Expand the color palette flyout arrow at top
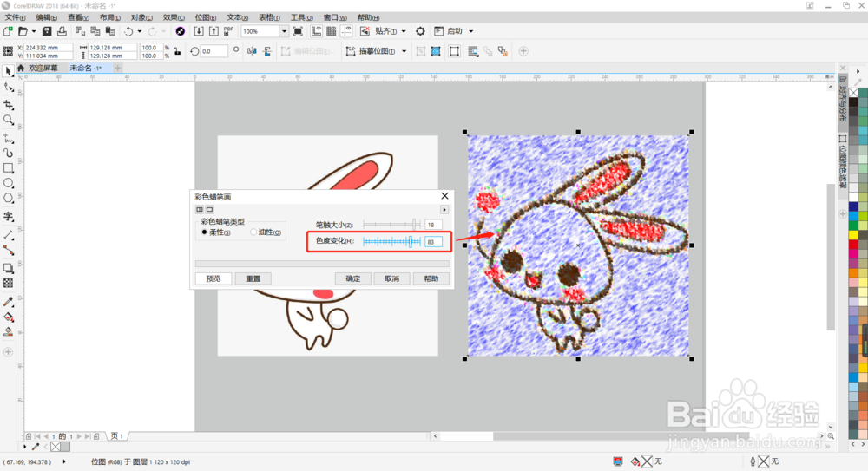The image size is (868, 471). coord(858,71)
